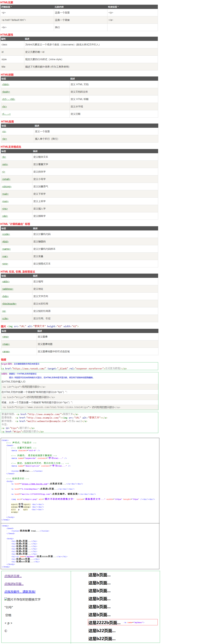
Task: Click the 点我发邮件，请联系我! mail link
Action: click(x=20, y=592)
